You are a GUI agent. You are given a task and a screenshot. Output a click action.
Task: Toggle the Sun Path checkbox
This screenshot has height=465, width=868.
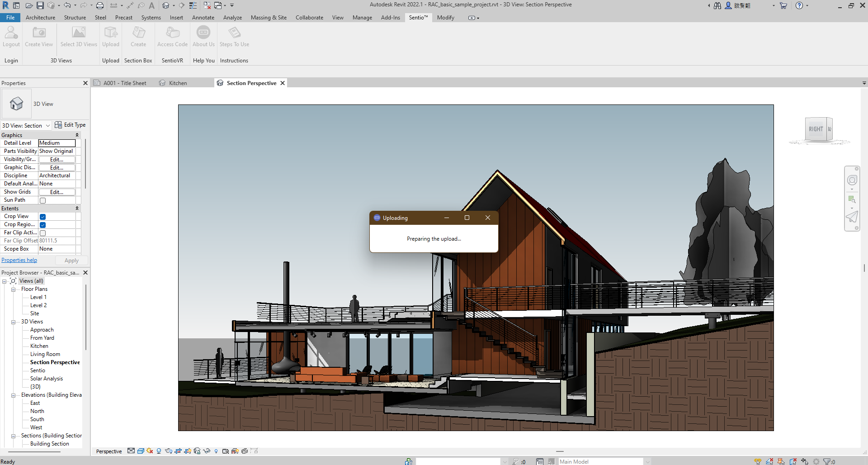click(42, 200)
